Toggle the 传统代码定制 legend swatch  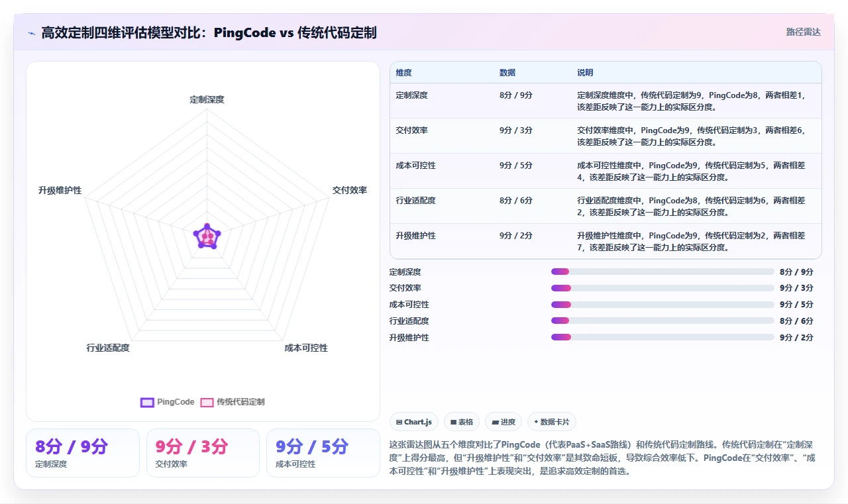(x=207, y=402)
